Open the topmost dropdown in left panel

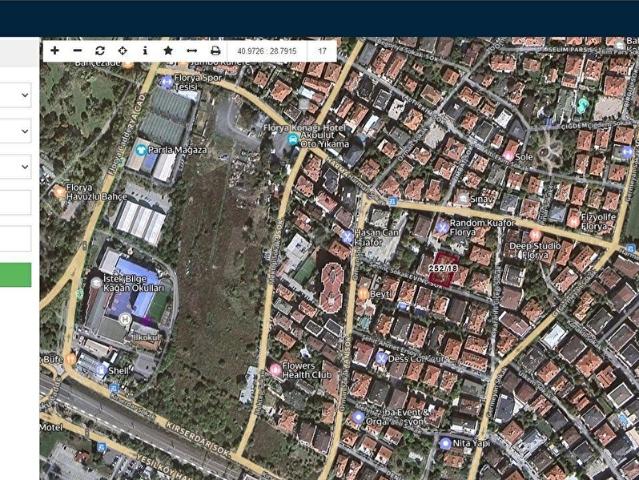tap(16, 95)
